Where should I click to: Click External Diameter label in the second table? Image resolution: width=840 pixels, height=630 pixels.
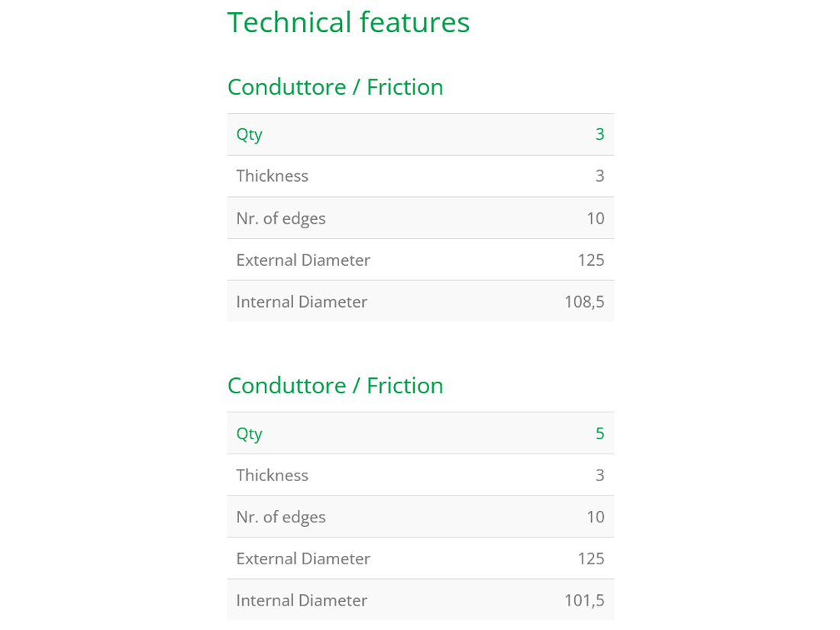coord(302,558)
